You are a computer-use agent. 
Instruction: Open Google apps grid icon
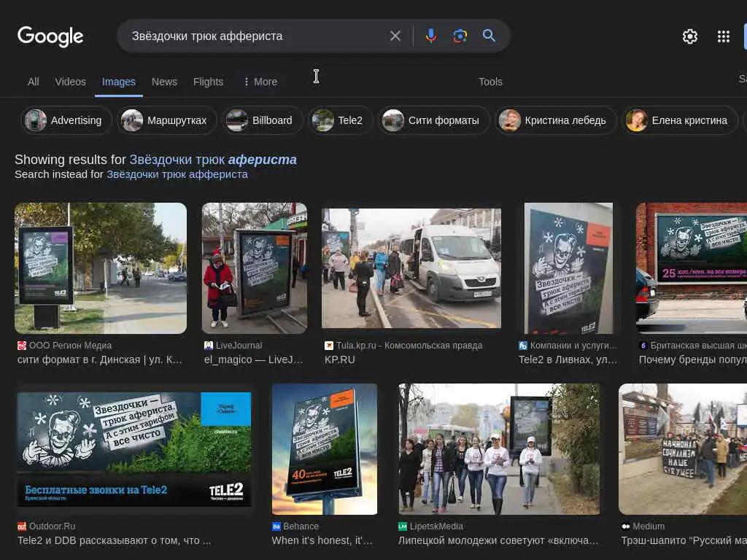point(723,36)
